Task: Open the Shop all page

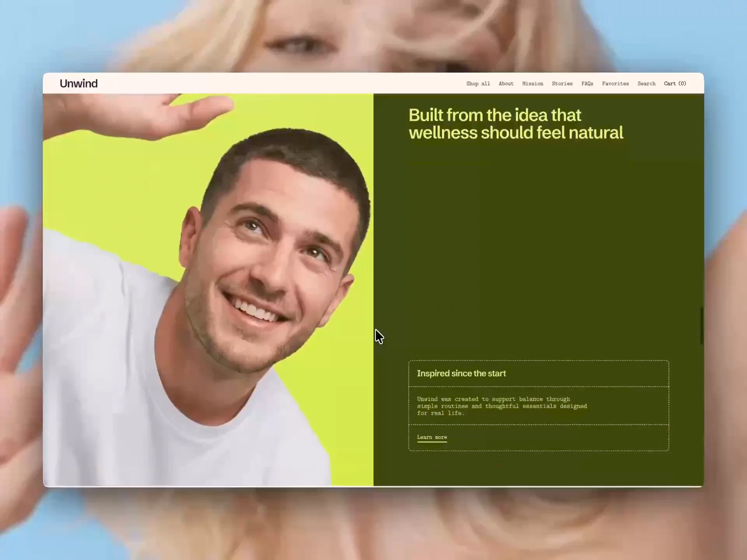Action: point(478,84)
